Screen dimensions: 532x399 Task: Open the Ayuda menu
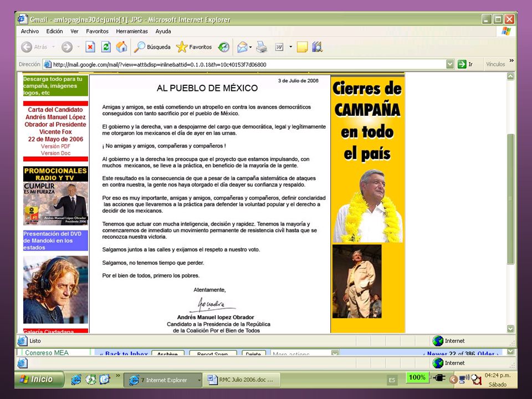pyautogui.click(x=163, y=31)
